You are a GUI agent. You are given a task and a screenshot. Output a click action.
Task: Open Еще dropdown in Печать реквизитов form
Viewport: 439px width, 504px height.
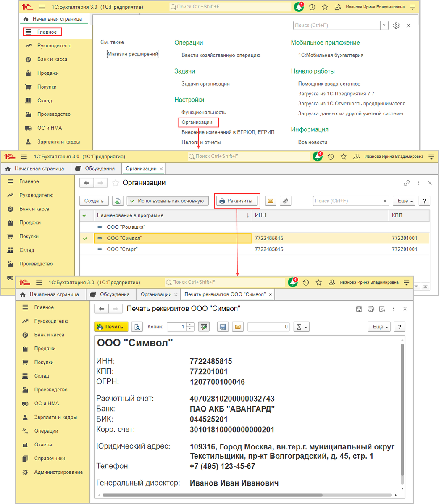pos(380,327)
